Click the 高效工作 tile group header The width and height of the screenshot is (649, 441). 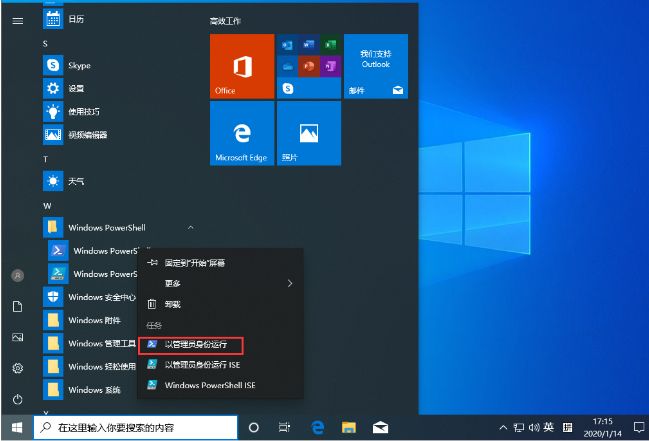[225, 21]
